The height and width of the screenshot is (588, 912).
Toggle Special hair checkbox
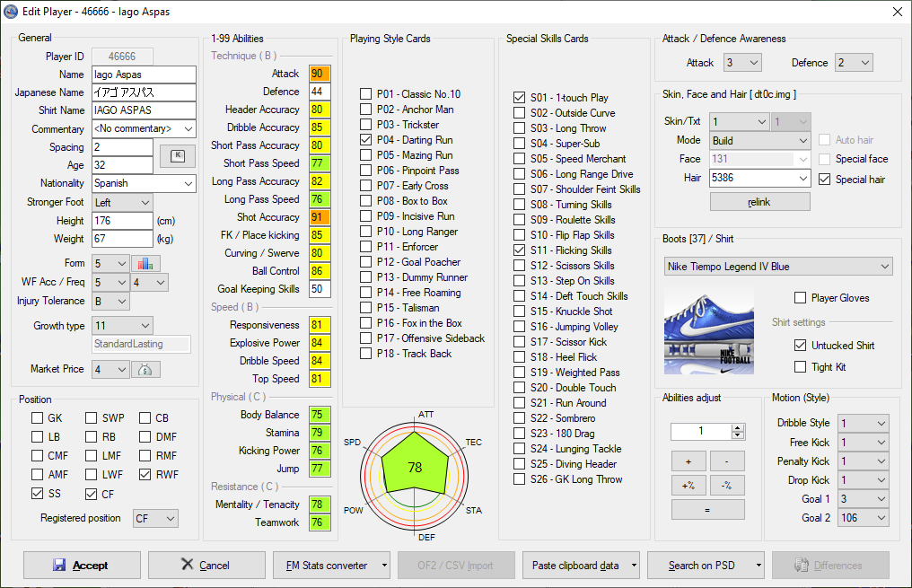click(x=824, y=180)
